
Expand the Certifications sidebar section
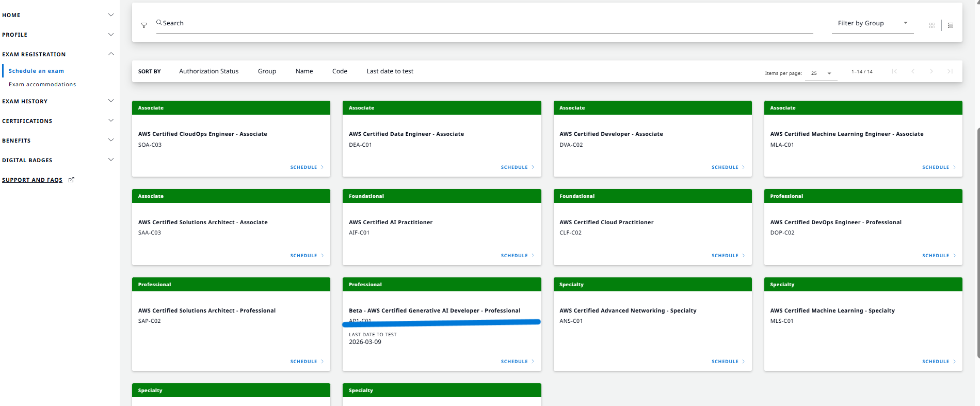click(111, 120)
